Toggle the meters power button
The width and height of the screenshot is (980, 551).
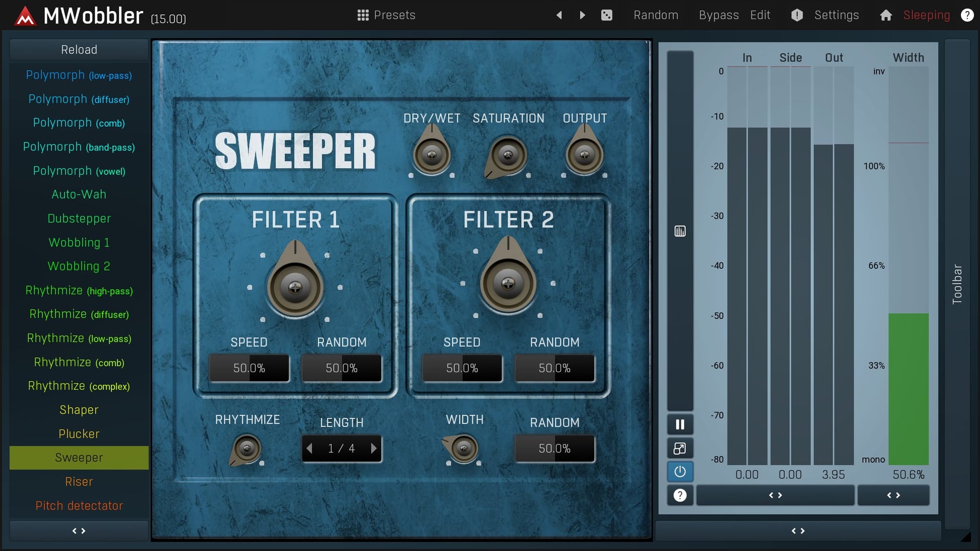click(x=680, y=472)
